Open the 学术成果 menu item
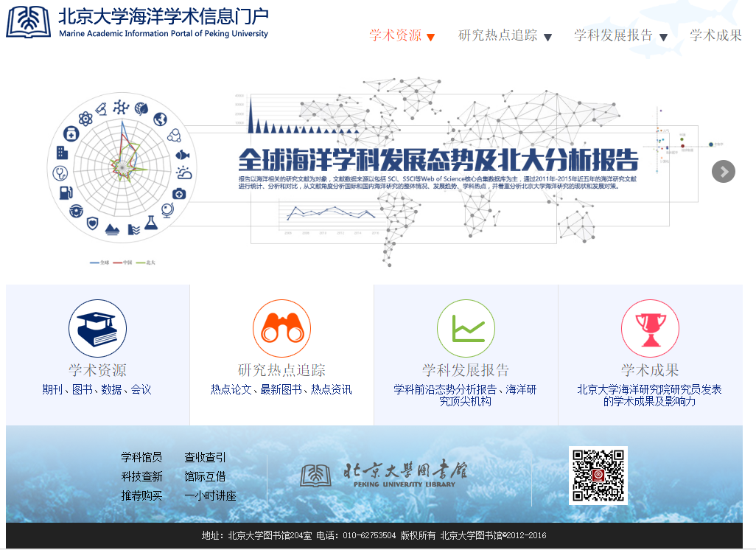The width and height of the screenshot is (756, 550). pyautogui.click(x=715, y=35)
